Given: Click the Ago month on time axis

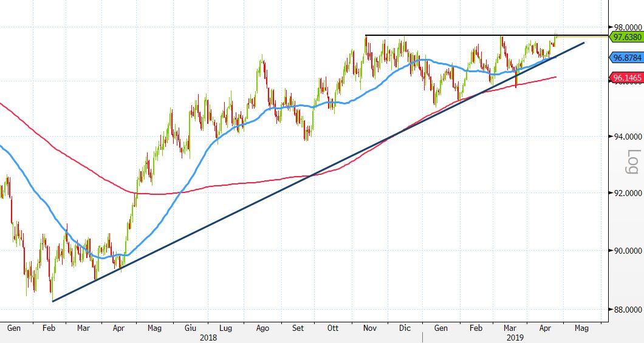Looking at the screenshot, I should (x=262, y=328).
